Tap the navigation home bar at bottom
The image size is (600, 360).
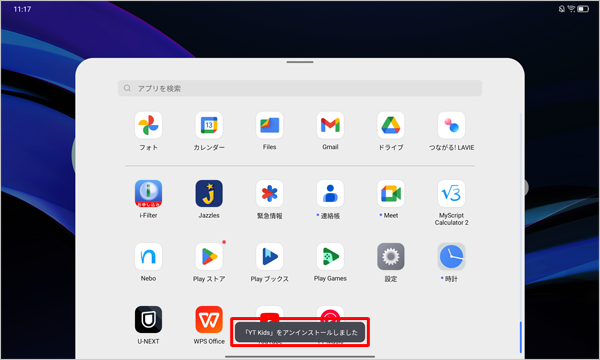point(300,357)
